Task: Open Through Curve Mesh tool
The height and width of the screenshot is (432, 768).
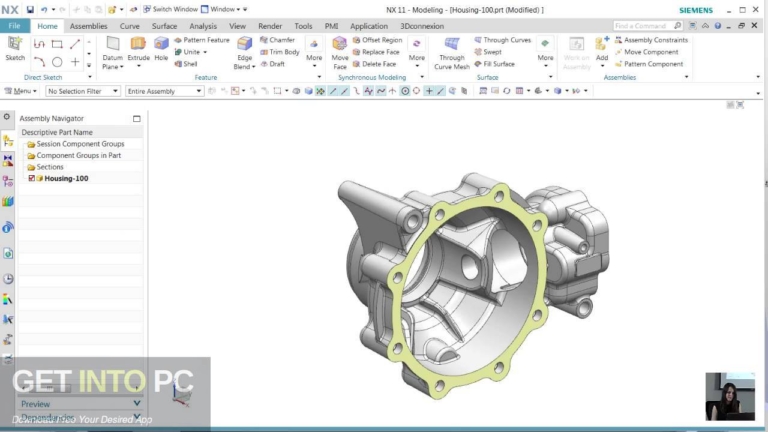Action: point(452,52)
